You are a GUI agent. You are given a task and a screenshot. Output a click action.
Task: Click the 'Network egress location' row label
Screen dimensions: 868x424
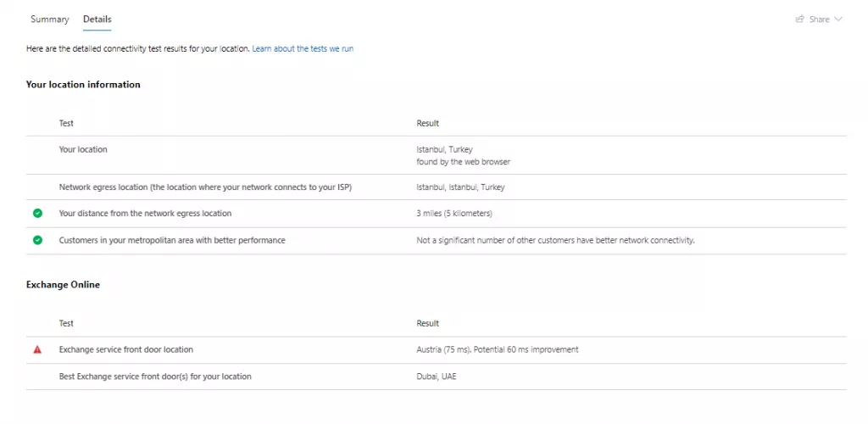coord(205,187)
